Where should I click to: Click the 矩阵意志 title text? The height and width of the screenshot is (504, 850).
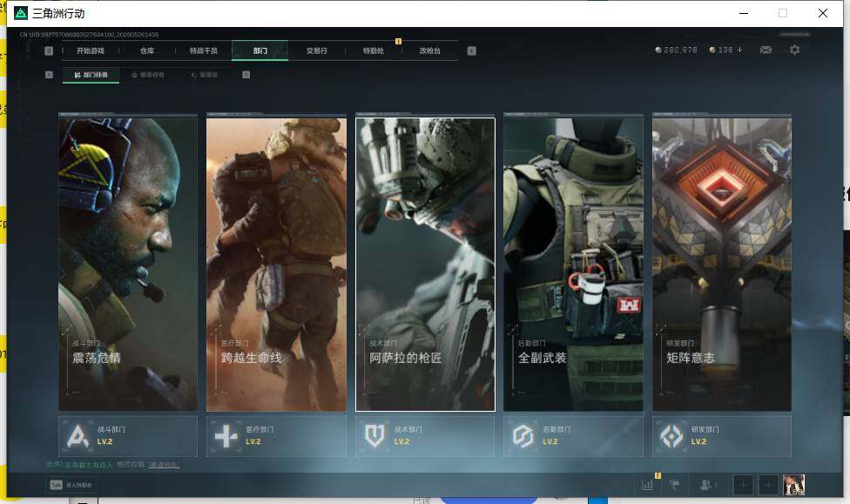[x=691, y=359]
